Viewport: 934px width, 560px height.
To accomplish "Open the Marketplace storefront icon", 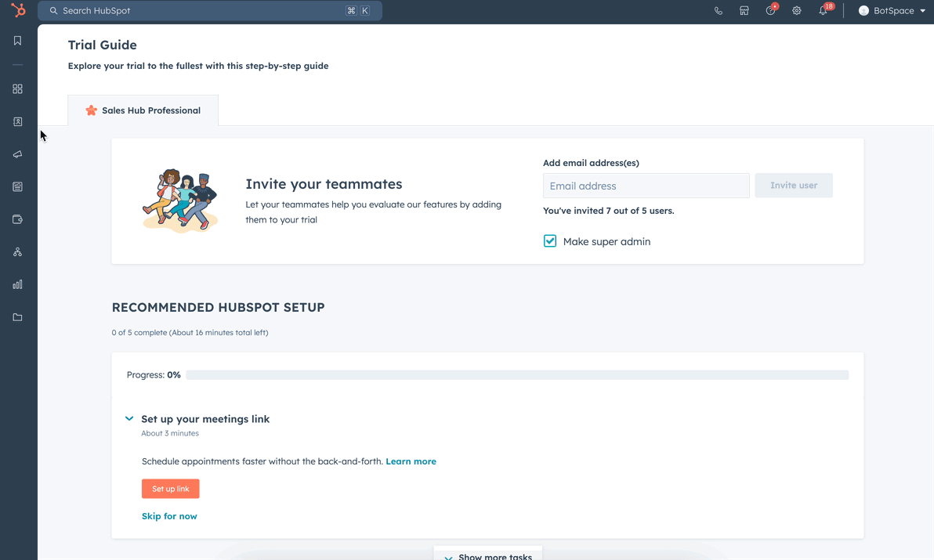I will (x=744, y=11).
